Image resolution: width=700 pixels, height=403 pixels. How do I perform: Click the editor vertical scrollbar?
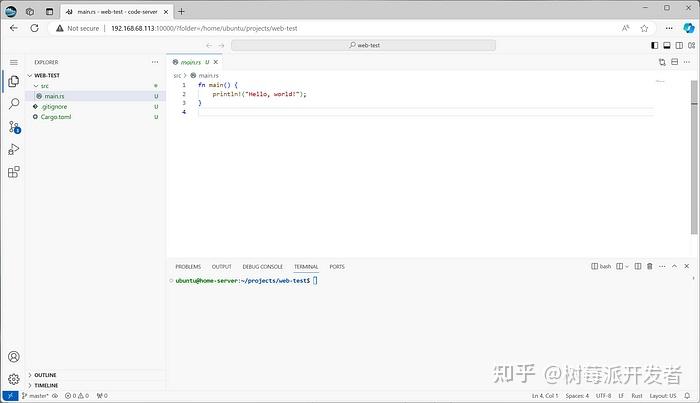(694, 157)
